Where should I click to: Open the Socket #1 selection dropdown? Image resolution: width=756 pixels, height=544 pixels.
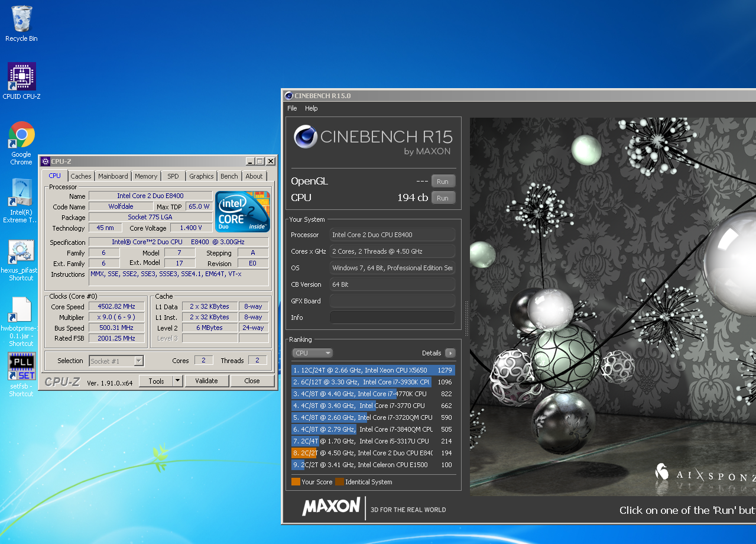click(x=116, y=361)
